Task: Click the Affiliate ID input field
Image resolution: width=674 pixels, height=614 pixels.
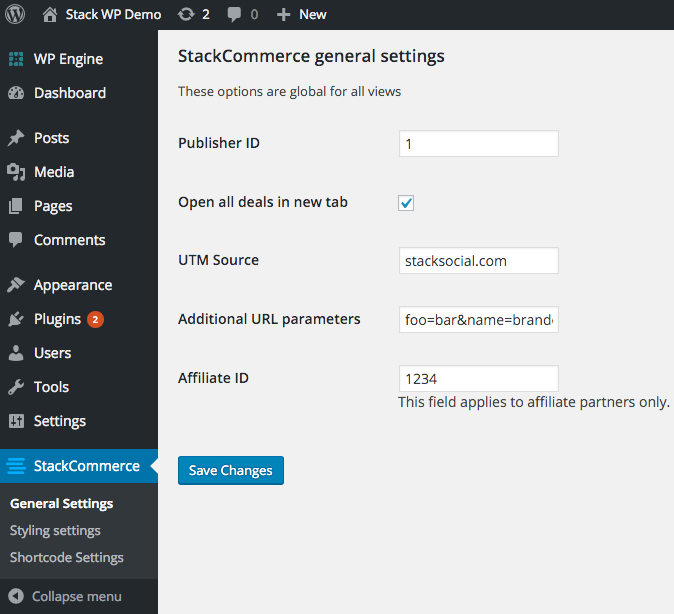Action: [479, 378]
